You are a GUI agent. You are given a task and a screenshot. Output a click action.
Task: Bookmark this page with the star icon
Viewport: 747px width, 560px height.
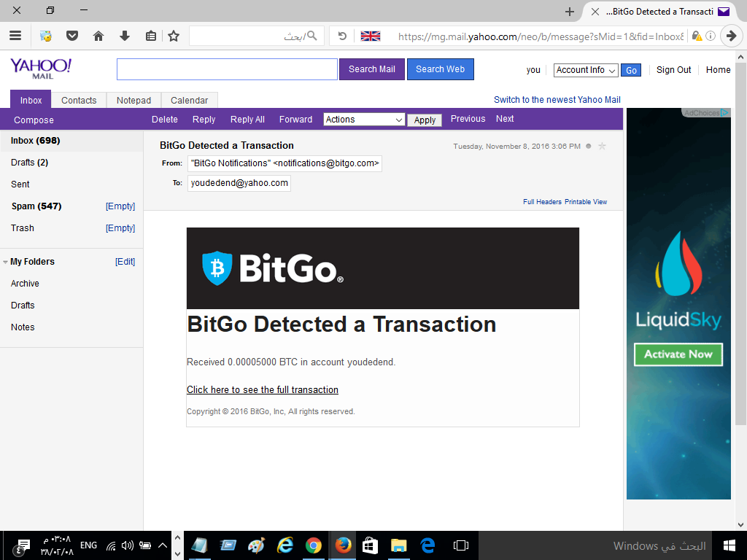coord(174,36)
